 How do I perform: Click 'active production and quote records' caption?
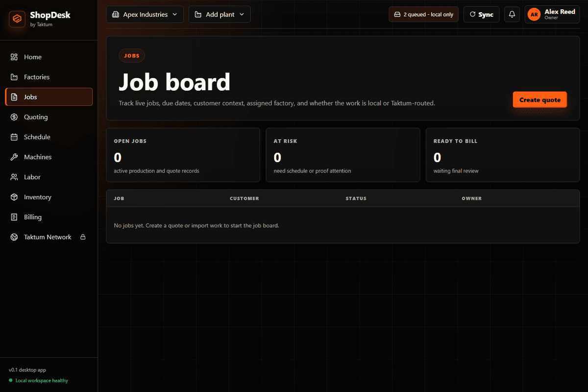point(157,171)
